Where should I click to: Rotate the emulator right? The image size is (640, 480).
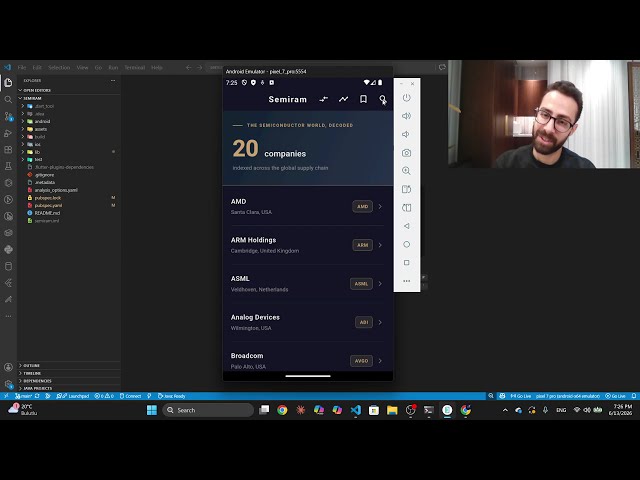[x=407, y=208]
